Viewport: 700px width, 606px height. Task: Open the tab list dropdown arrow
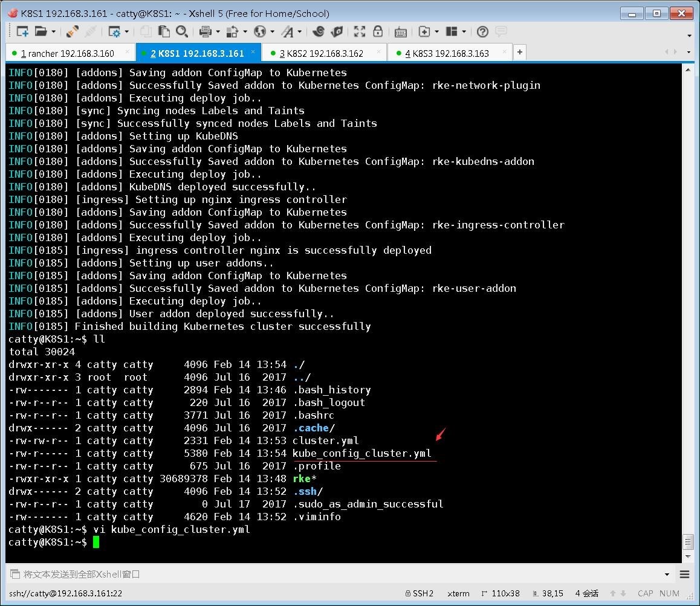pyautogui.click(x=689, y=52)
